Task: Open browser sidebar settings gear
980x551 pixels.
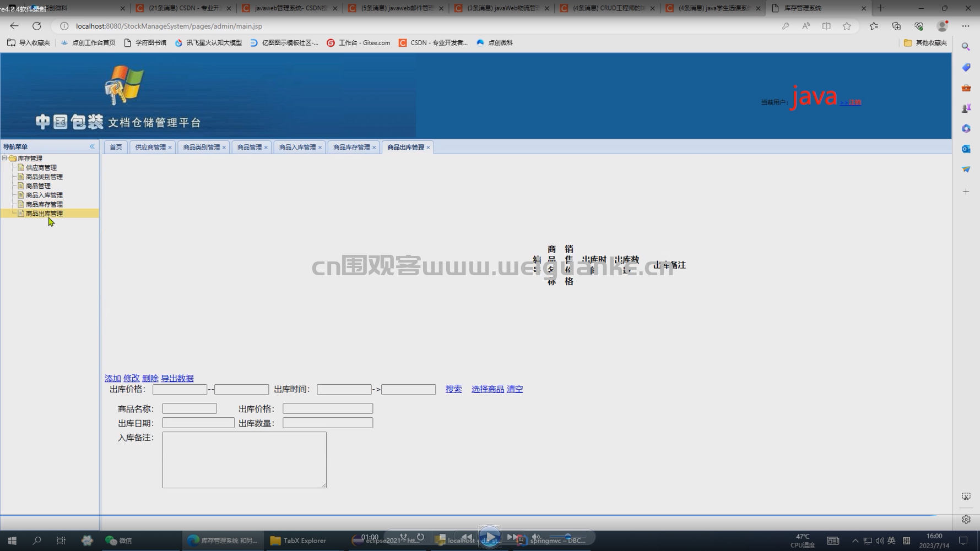Action: click(x=966, y=520)
